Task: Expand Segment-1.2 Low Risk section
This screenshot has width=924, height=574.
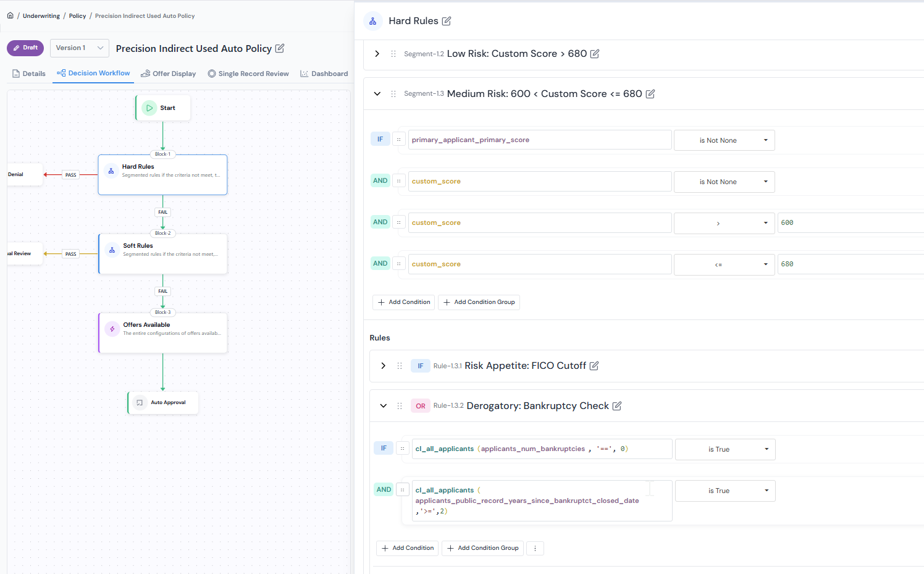Action: pos(377,54)
